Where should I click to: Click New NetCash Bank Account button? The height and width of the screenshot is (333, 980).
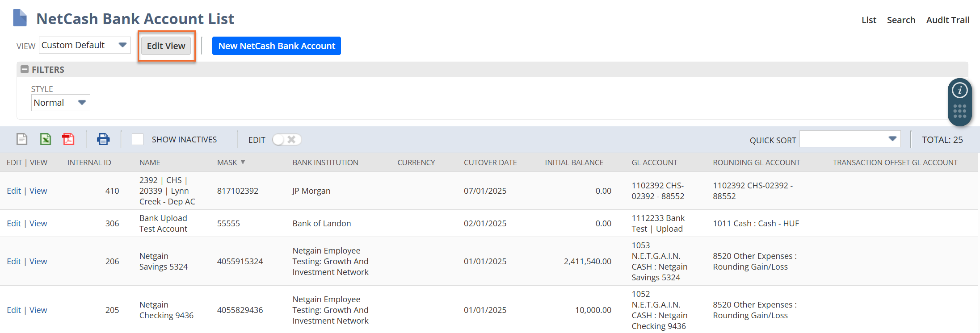tap(276, 46)
